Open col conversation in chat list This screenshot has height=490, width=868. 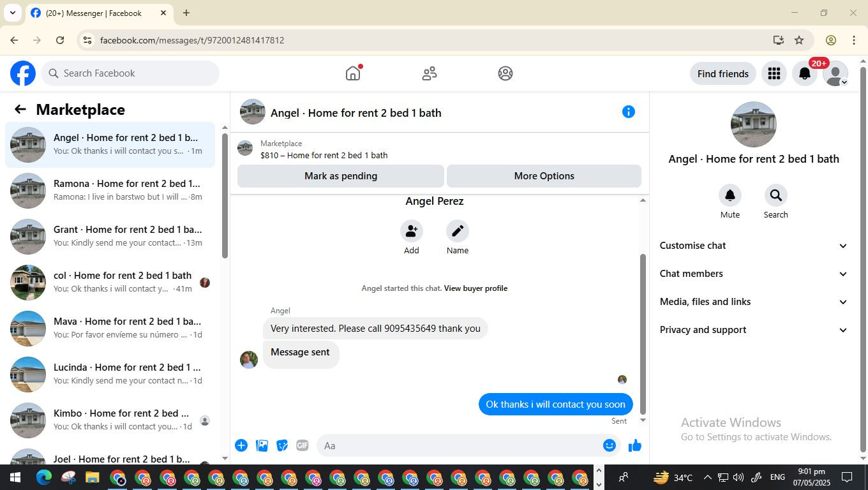[x=110, y=283]
